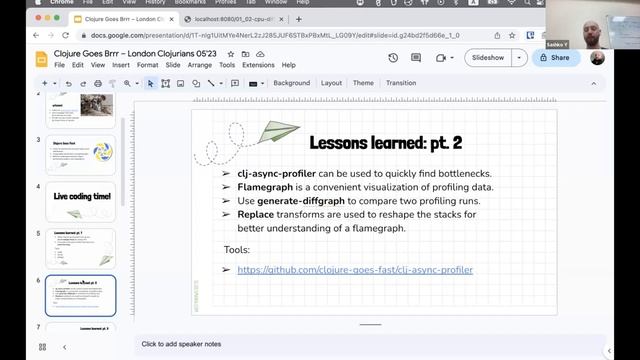The height and width of the screenshot is (360, 640).
Task: Open Slideshow options dropdown arrow
Action: pyautogui.click(x=519, y=58)
